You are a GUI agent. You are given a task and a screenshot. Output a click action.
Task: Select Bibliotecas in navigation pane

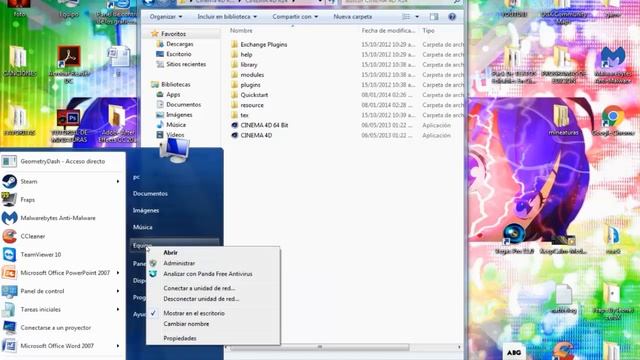[176, 84]
